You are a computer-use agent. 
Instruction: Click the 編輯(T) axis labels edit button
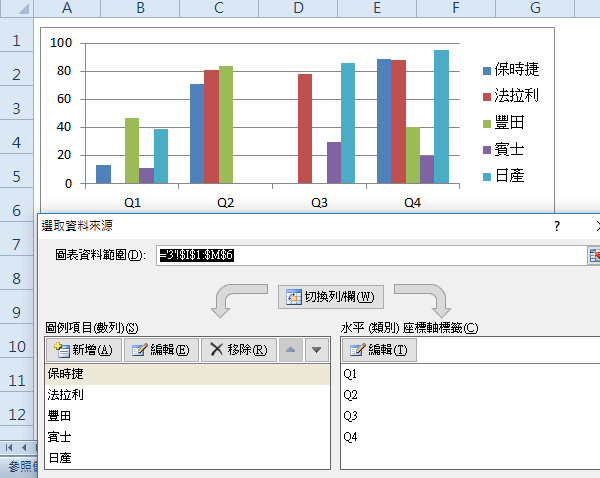click(x=379, y=350)
